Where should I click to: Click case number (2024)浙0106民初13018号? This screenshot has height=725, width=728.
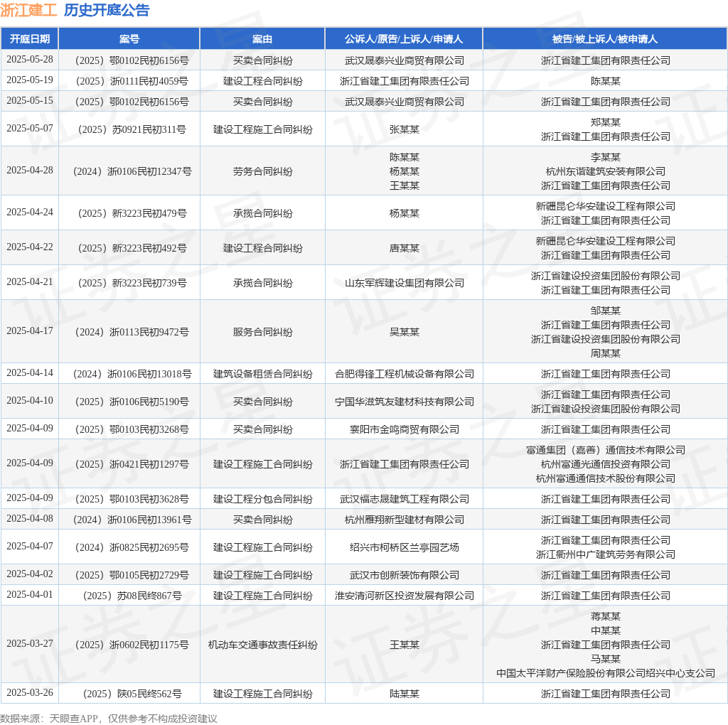tap(132, 374)
